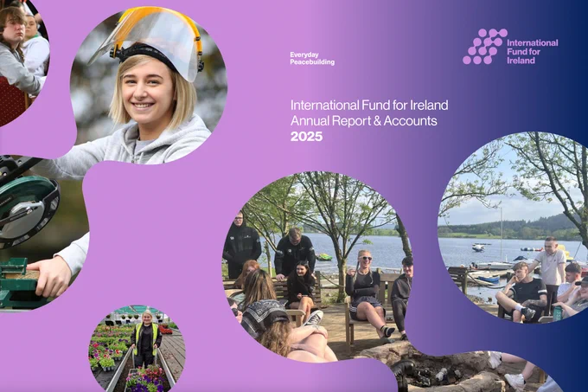This screenshot has height=392, width=588.
Task: Click the 'Everyday Peacebuilding' tagline text
Action: (312, 59)
